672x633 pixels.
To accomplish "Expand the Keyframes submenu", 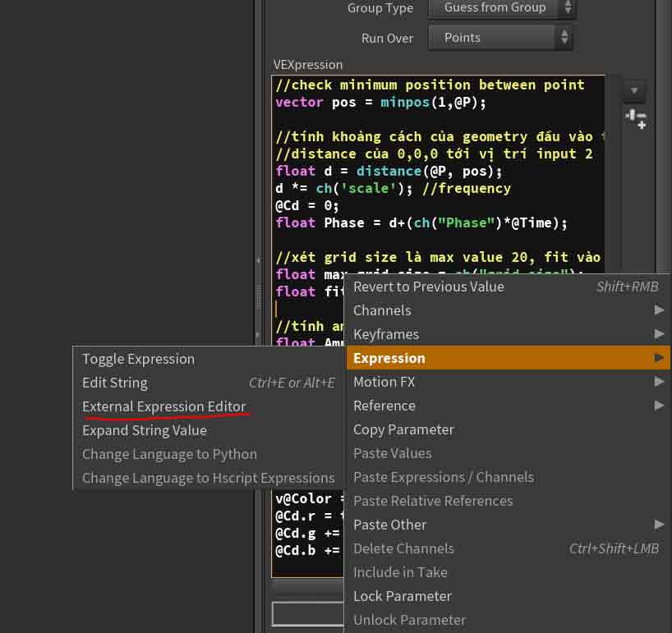I will pyautogui.click(x=508, y=334).
